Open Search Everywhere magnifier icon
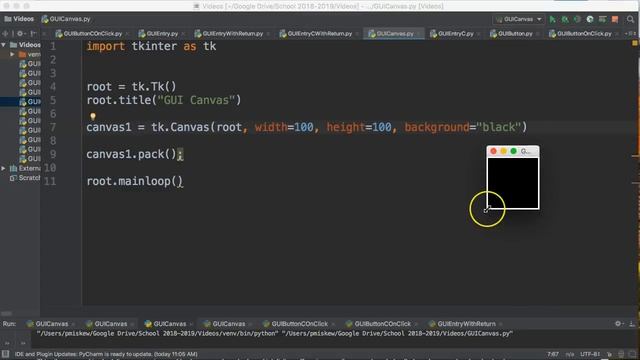Image resolution: width=640 pixels, height=360 pixels. [630, 19]
